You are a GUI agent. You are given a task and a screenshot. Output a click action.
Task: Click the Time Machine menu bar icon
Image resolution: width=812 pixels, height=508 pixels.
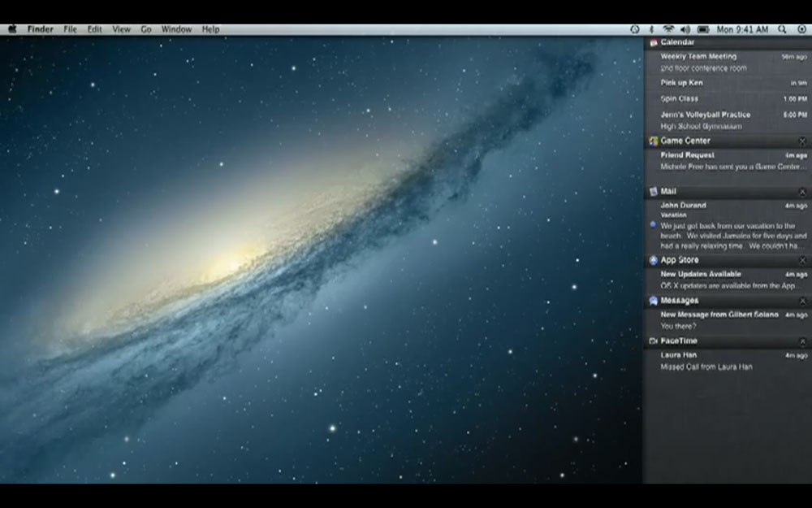click(x=634, y=29)
